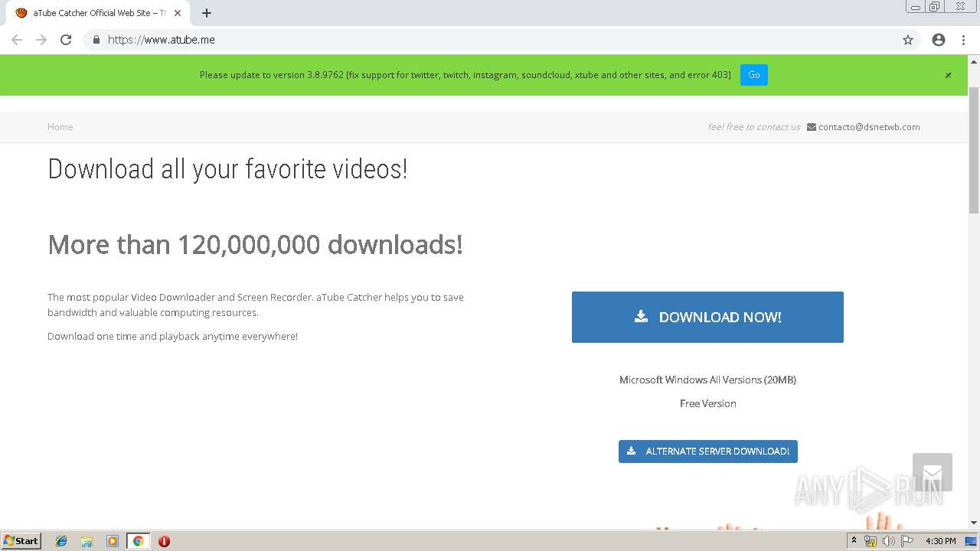This screenshot has height=551, width=980.
Task: Dismiss the green update banner
Action: (948, 75)
